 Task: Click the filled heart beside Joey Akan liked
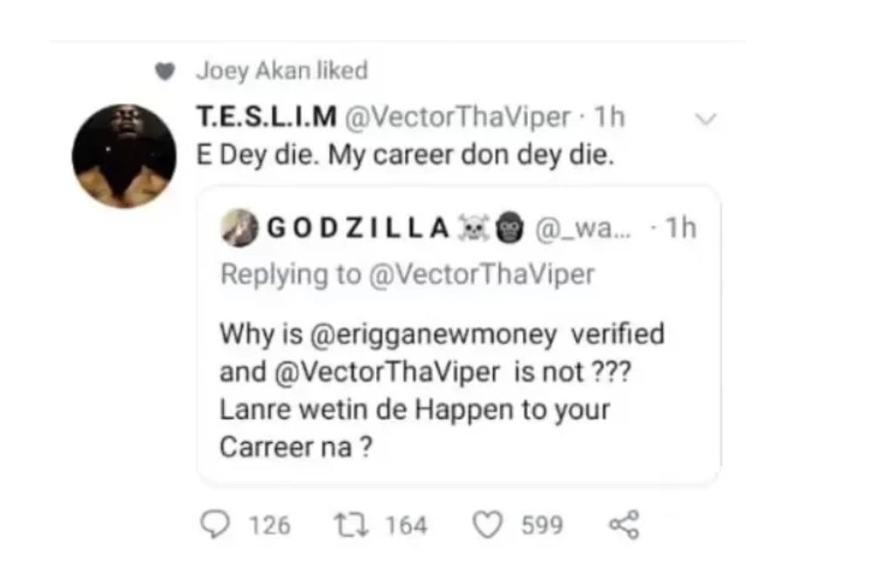pos(163,72)
